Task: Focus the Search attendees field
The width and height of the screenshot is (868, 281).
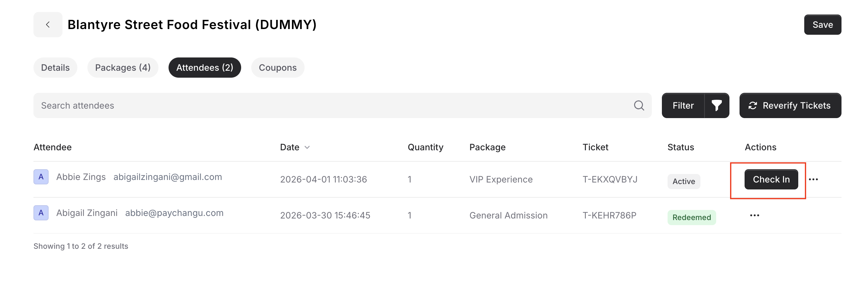Action: pos(334,105)
